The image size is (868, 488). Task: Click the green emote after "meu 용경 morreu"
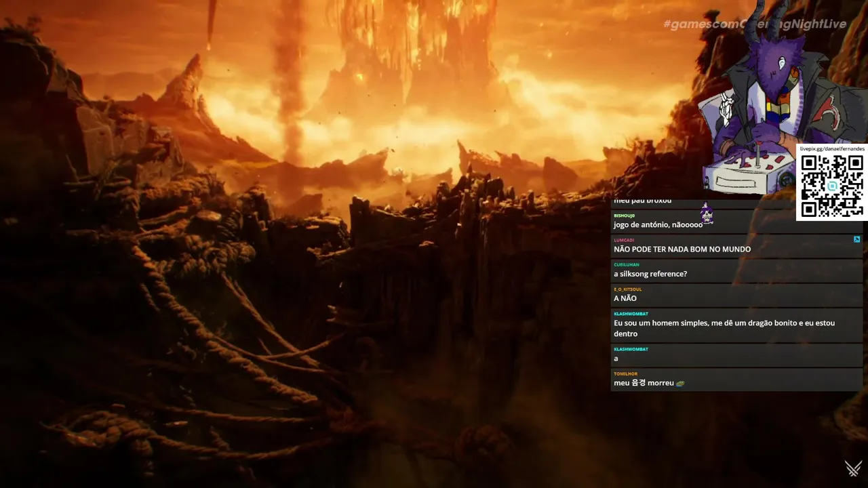680,384
